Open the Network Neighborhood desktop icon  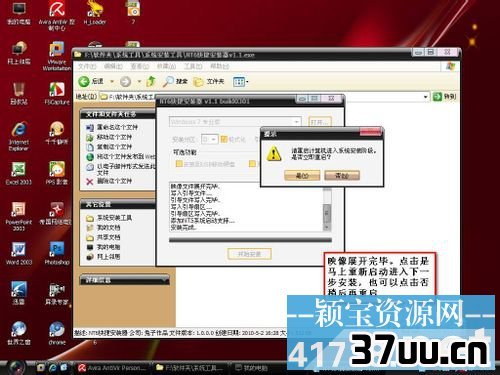(19, 53)
